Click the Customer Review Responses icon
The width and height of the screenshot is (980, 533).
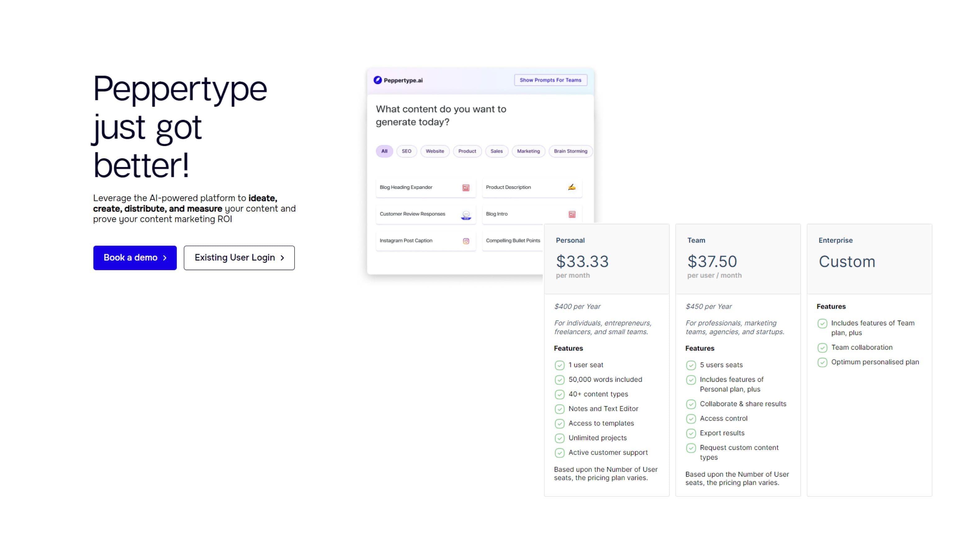(466, 215)
